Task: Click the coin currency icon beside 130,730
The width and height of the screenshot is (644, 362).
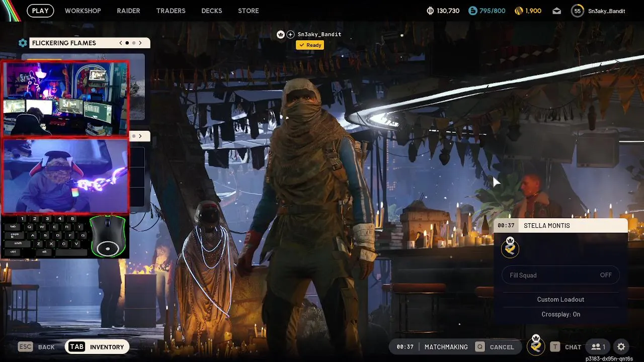Action: click(x=430, y=11)
